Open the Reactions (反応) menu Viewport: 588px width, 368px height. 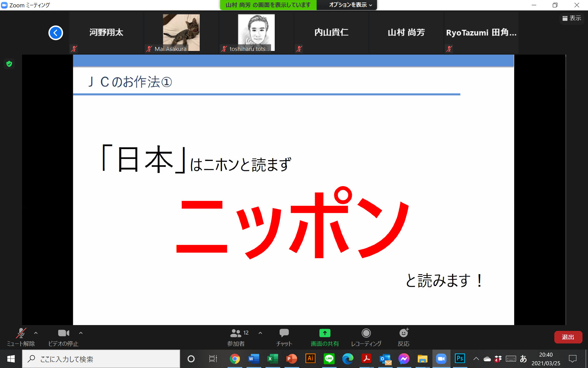pyautogui.click(x=403, y=337)
